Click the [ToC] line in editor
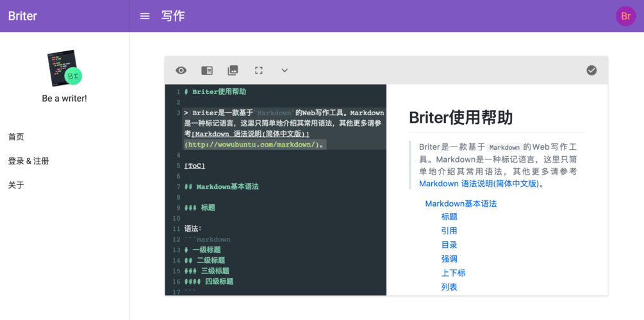Viewport: 644px width, 320px height. (195, 166)
